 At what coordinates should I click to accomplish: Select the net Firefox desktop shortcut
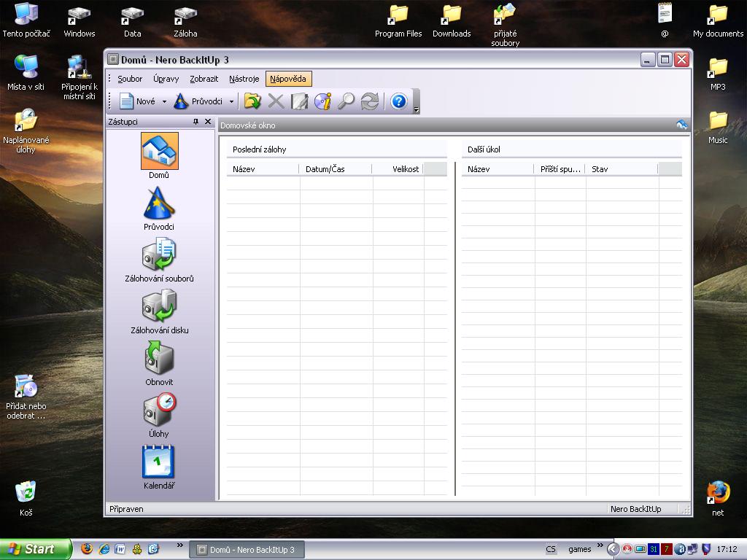coord(718,499)
